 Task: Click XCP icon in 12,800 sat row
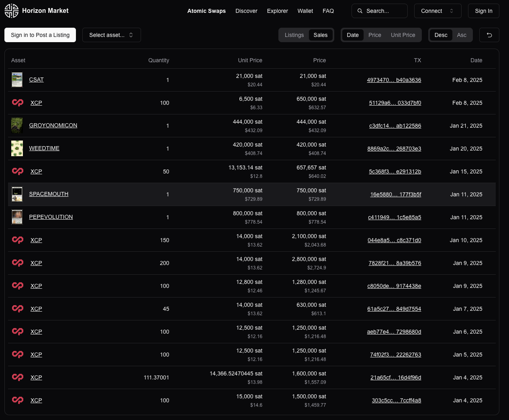point(18,286)
